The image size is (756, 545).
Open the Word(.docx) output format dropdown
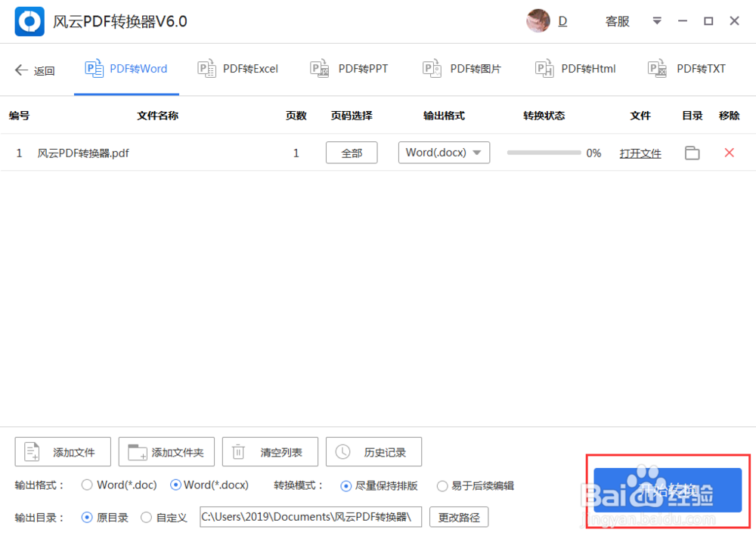(444, 153)
